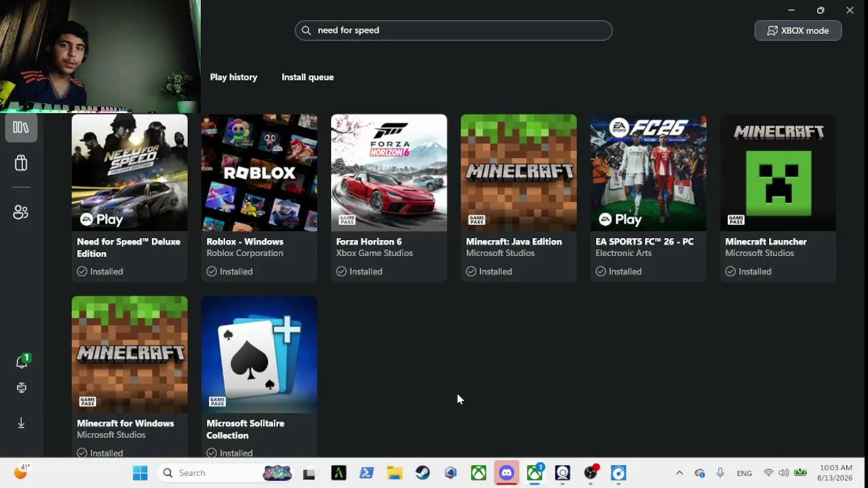Open the Store bag icon in sidebar
The image size is (868, 488).
click(21, 163)
